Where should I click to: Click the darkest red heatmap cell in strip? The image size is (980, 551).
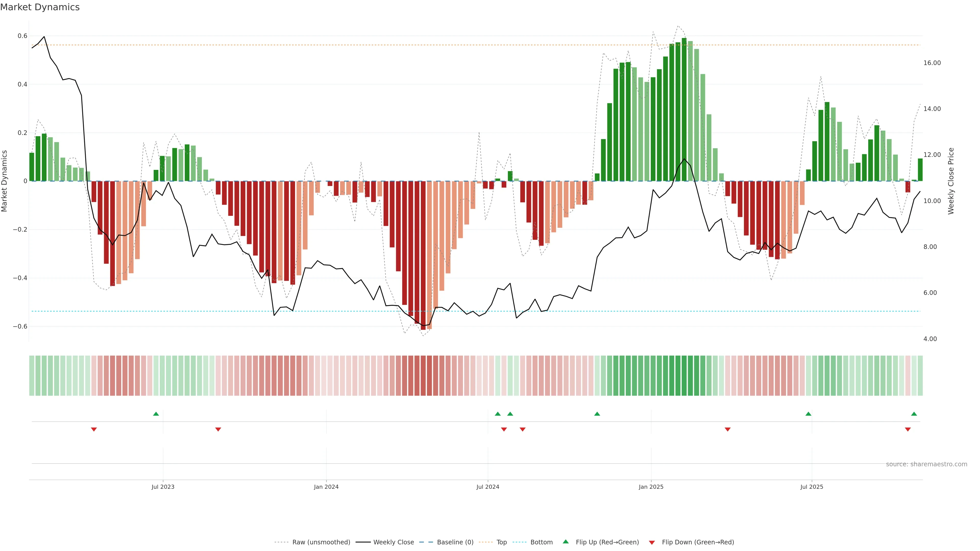tap(423, 376)
